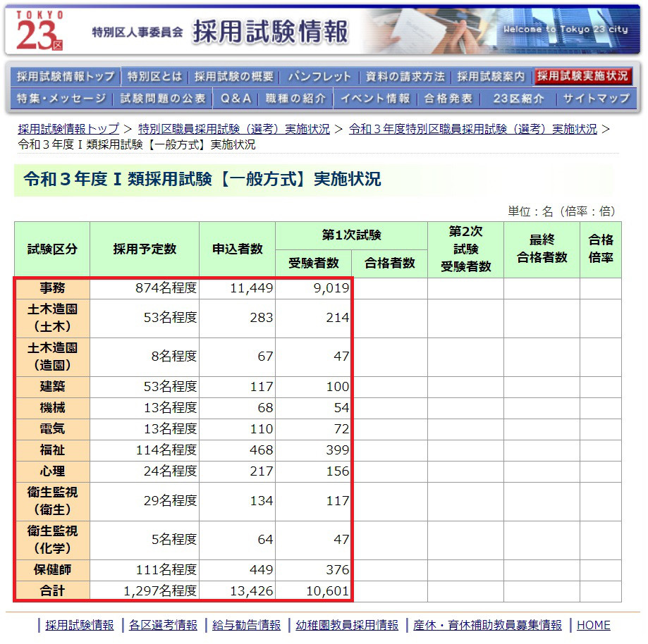Select row label 土木造園（土木）

click(52, 318)
